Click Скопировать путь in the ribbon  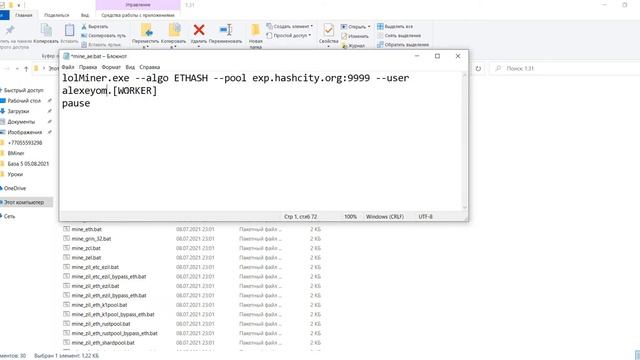click(x=104, y=36)
